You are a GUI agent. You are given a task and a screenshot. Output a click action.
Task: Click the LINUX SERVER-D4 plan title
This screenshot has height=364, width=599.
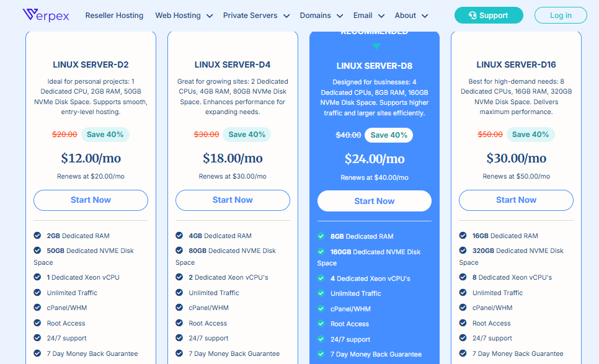click(233, 64)
